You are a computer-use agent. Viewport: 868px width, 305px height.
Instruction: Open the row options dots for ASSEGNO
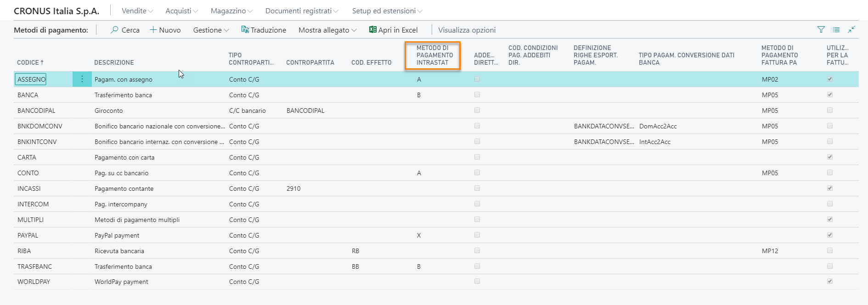(x=82, y=79)
